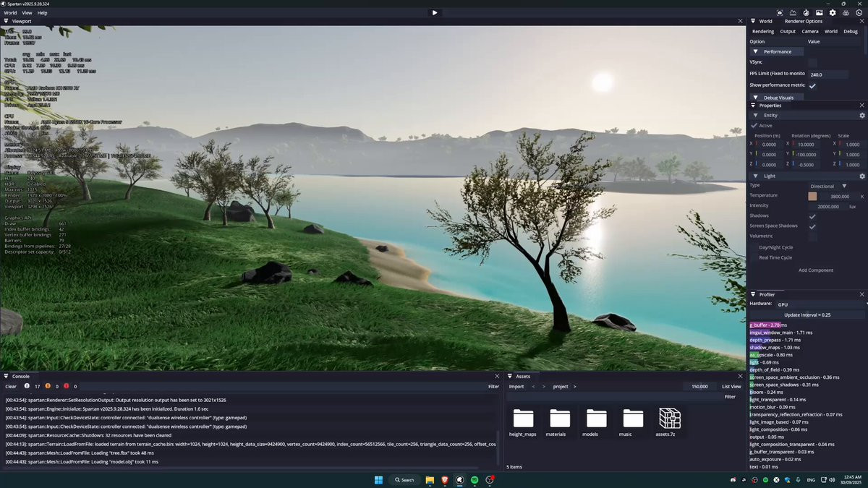Viewport: 868px width, 488px height.
Task: Switch to the Debug tab
Action: coord(851,32)
